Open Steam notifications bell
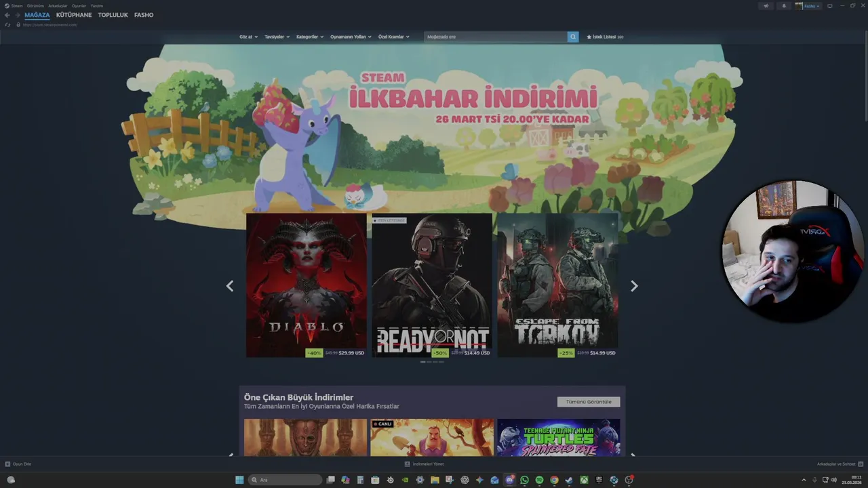This screenshot has width=868, height=488. coord(784,5)
